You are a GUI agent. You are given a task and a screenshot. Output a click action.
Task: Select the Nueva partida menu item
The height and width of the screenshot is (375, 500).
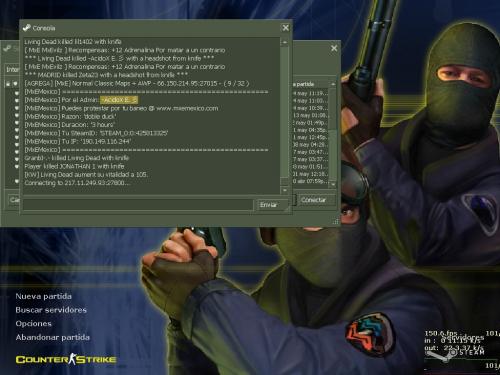(43, 296)
